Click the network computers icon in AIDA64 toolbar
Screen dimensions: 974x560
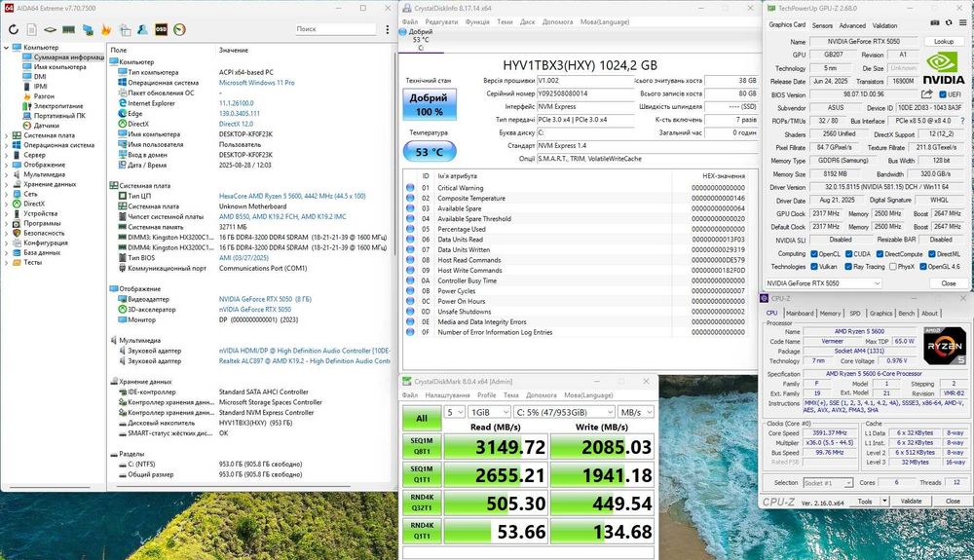point(88,29)
